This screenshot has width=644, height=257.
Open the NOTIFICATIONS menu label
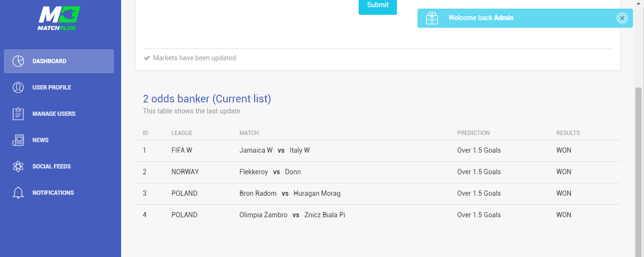pos(53,193)
